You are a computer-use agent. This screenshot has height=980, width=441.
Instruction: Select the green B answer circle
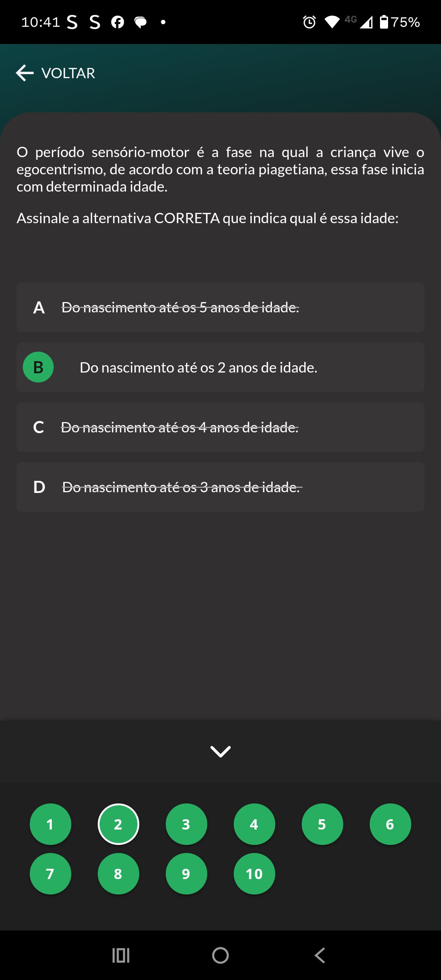click(x=38, y=367)
